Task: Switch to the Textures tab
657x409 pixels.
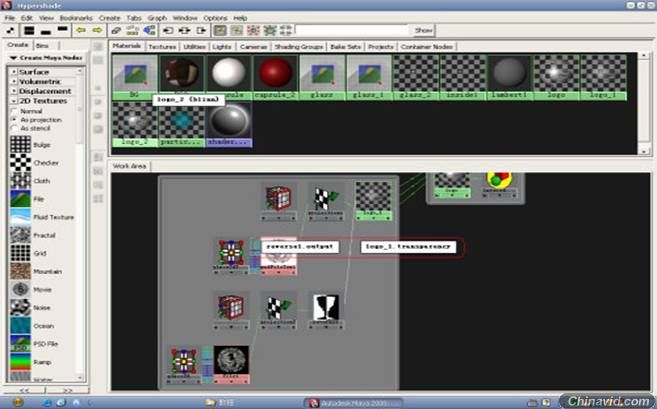Action: point(162,47)
